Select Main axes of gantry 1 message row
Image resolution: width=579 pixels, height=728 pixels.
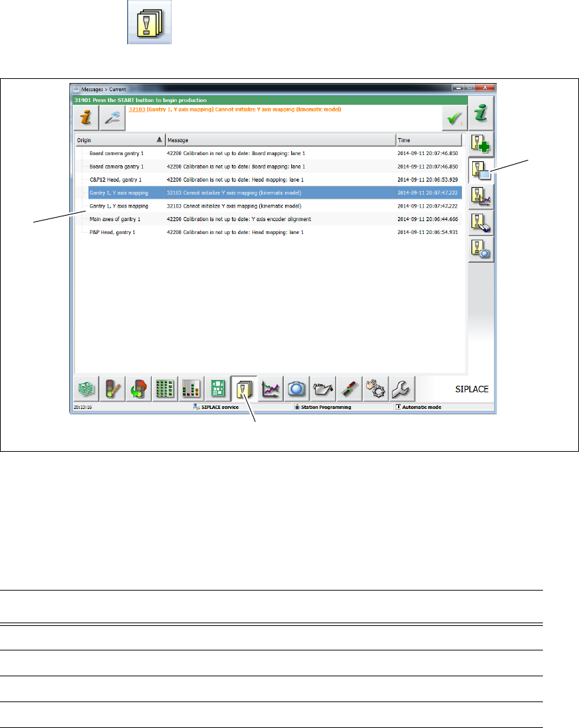(275, 219)
